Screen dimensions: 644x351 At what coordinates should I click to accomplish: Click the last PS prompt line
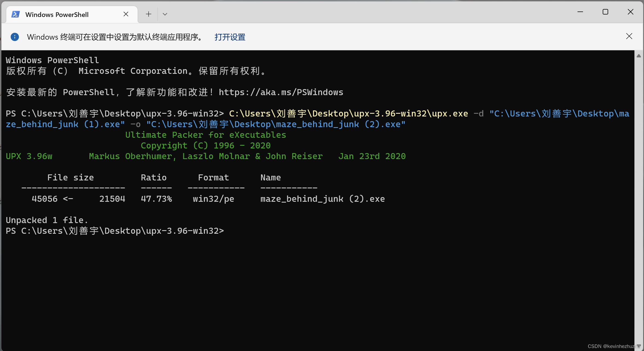[x=115, y=231]
